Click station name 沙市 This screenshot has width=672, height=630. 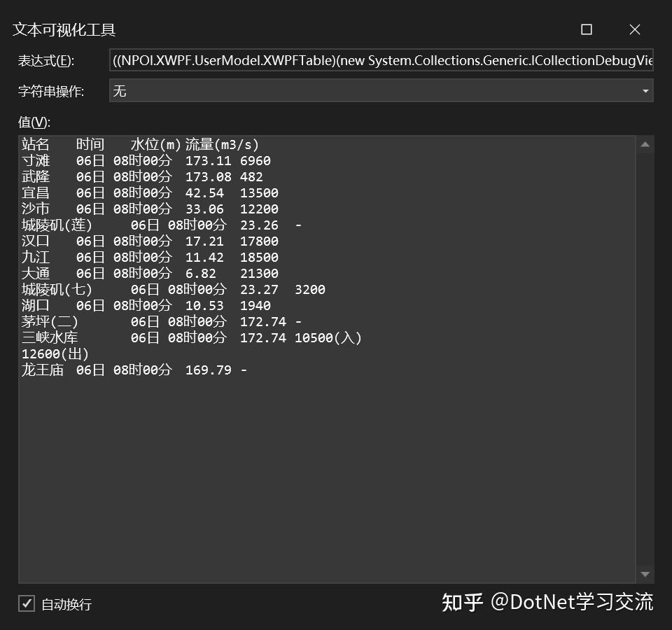(36, 209)
